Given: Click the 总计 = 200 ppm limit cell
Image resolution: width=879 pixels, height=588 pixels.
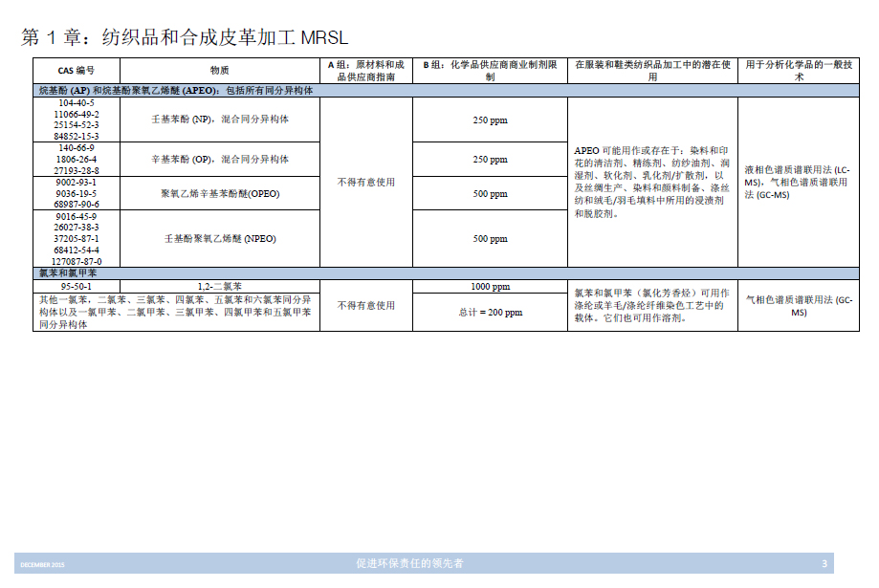Looking at the screenshot, I should click(490, 313).
